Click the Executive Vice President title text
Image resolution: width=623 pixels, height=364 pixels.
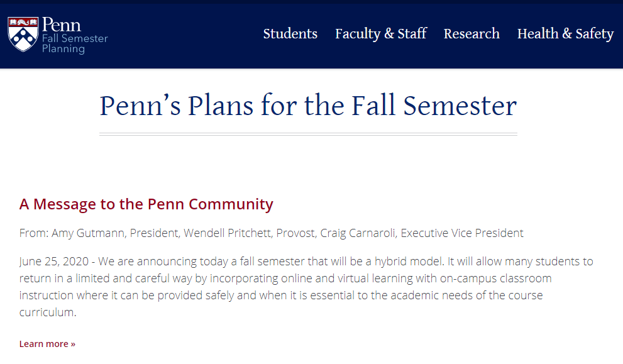462,233
